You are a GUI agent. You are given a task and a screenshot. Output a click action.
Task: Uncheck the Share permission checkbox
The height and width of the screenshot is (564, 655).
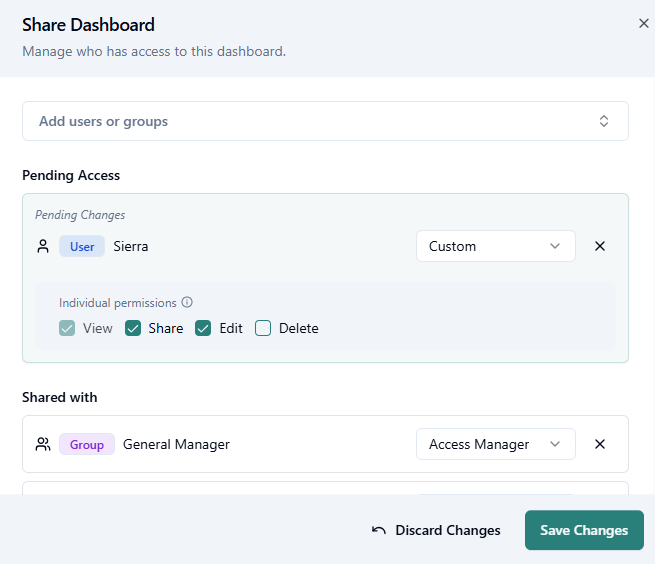click(x=133, y=328)
